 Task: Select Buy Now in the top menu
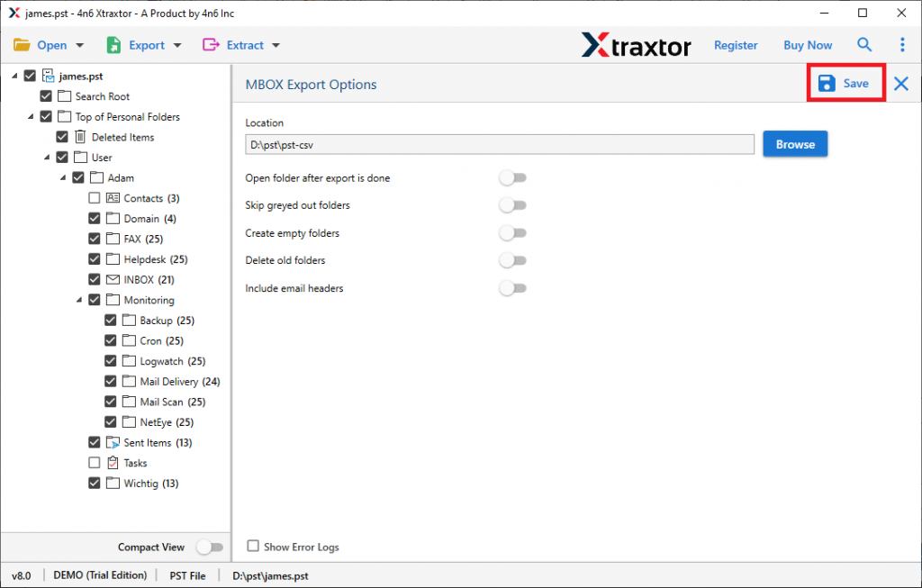[808, 44]
